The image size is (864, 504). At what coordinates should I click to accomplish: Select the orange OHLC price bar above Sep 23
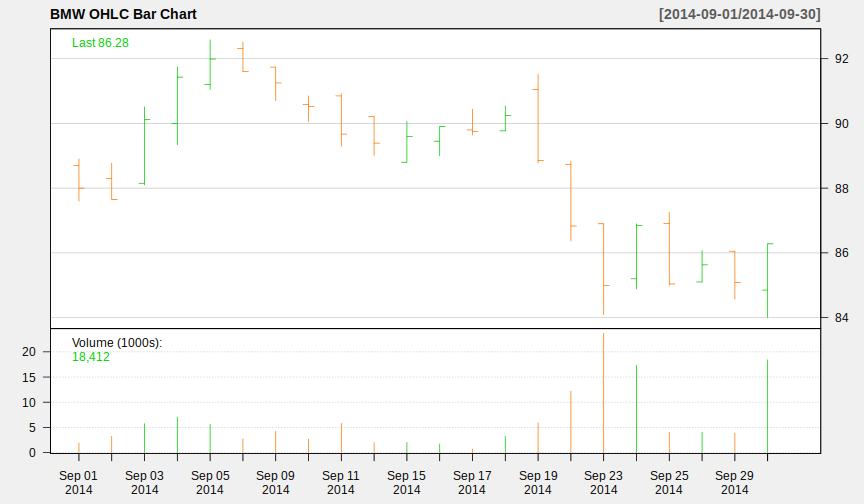[603, 269]
